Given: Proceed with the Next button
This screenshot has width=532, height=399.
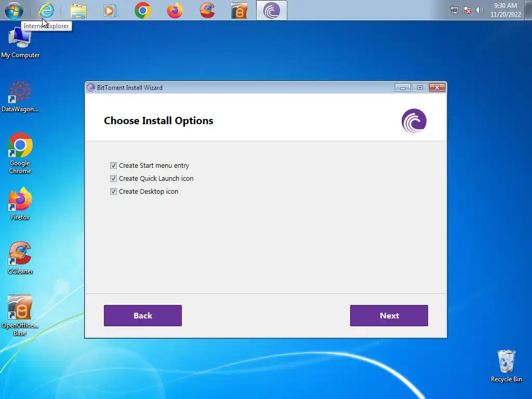Looking at the screenshot, I should (x=389, y=315).
